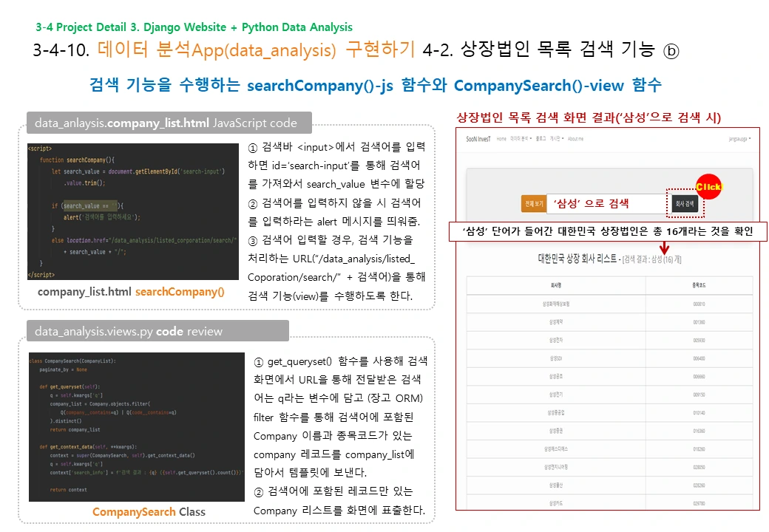Select the 삼성전자 company row

coord(609,341)
